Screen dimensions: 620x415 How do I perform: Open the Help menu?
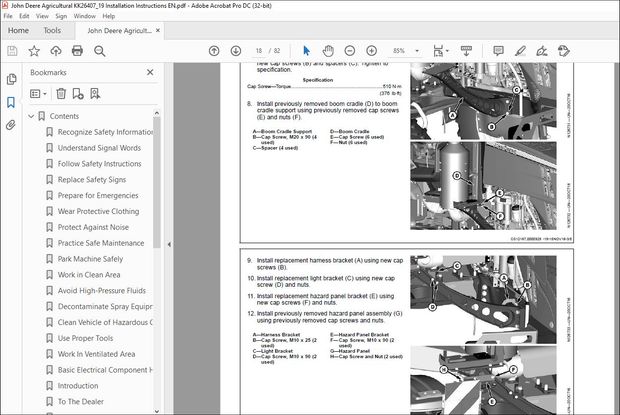coord(109,16)
